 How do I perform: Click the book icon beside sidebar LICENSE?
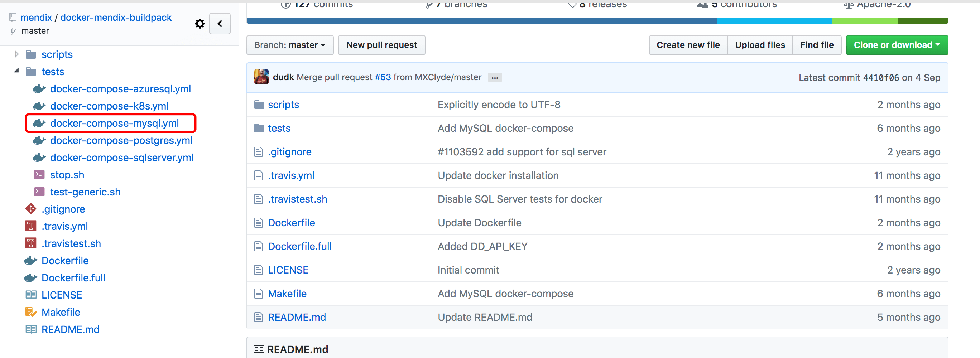[x=31, y=295]
